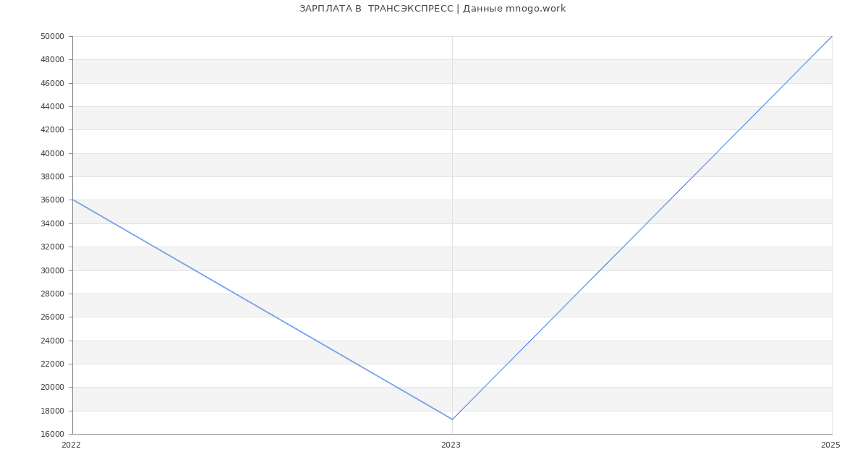
Task: Select the line's peak point at 2025
Action: tap(831, 37)
